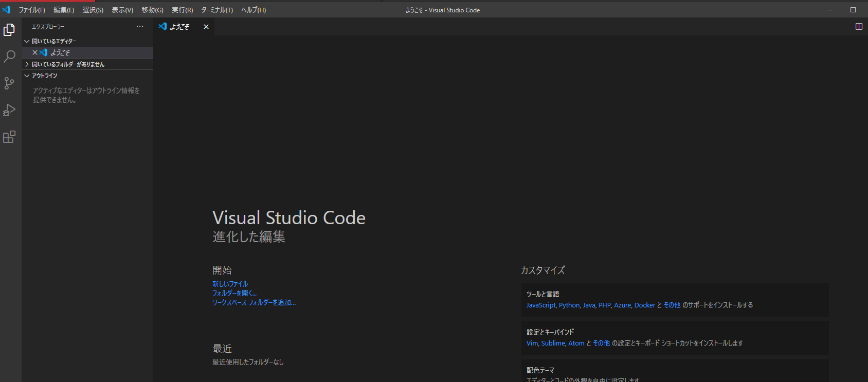
Task: Click the Java language link
Action: tap(589, 305)
